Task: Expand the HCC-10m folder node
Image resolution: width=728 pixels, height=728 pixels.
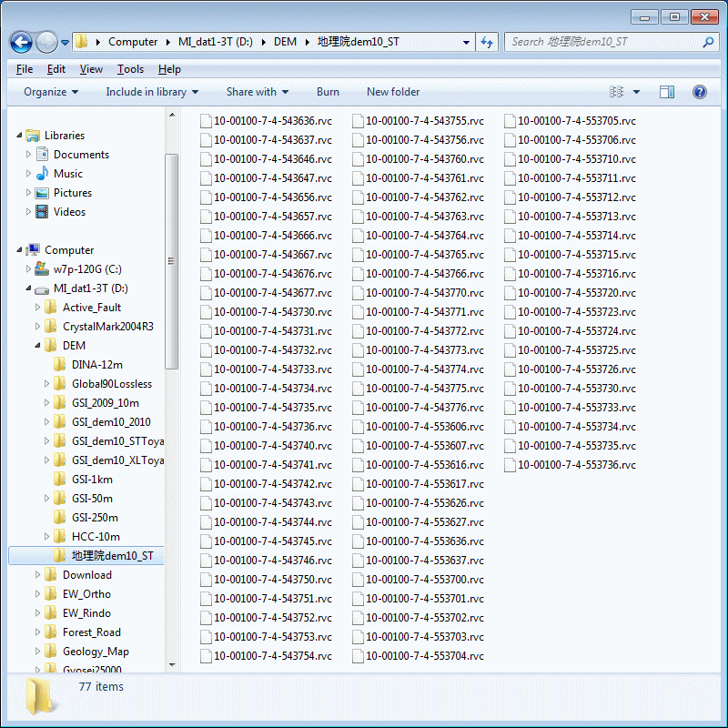Action: point(46,537)
